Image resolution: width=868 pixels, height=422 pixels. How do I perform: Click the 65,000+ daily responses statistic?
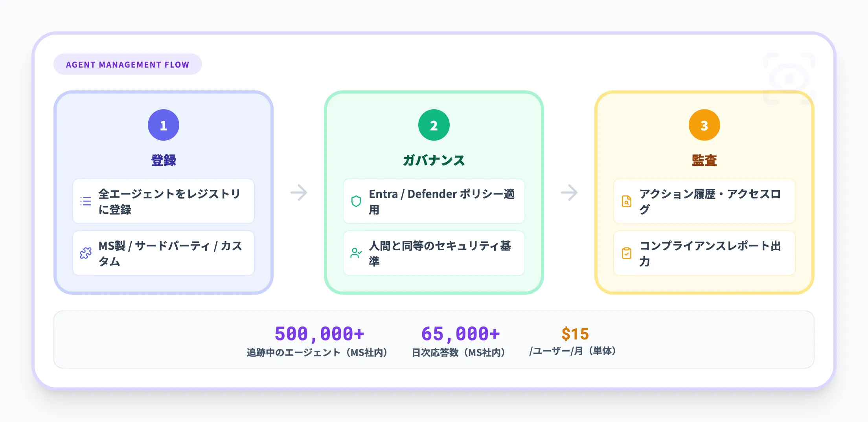[x=460, y=334]
